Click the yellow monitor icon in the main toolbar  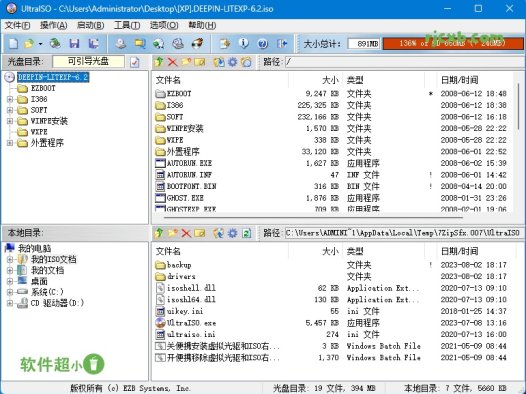coord(140,44)
